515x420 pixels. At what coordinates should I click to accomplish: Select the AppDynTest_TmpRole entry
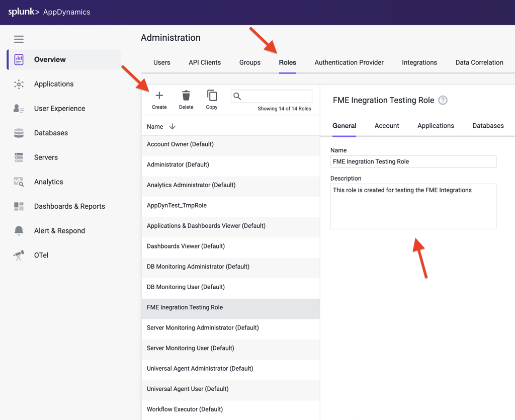point(177,206)
